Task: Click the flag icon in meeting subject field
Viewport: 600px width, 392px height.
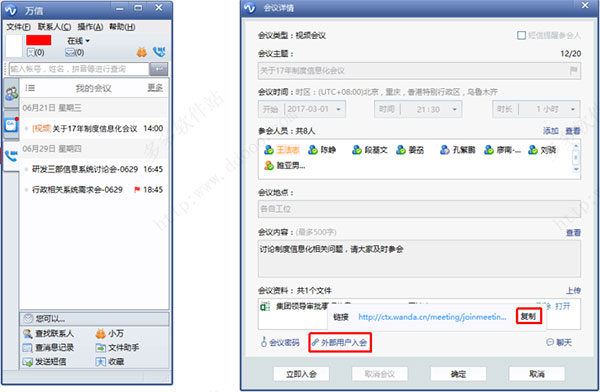Action: pos(574,70)
